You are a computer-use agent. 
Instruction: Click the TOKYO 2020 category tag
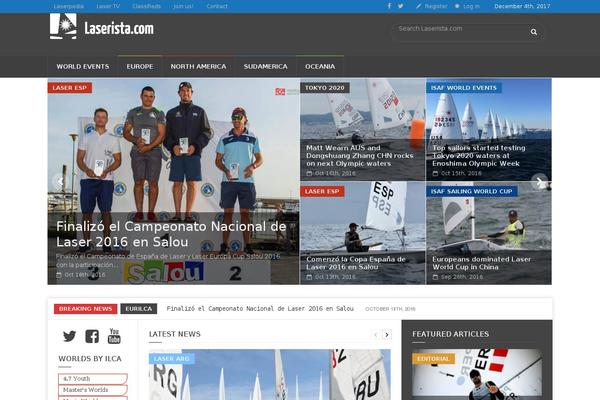(324, 88)
